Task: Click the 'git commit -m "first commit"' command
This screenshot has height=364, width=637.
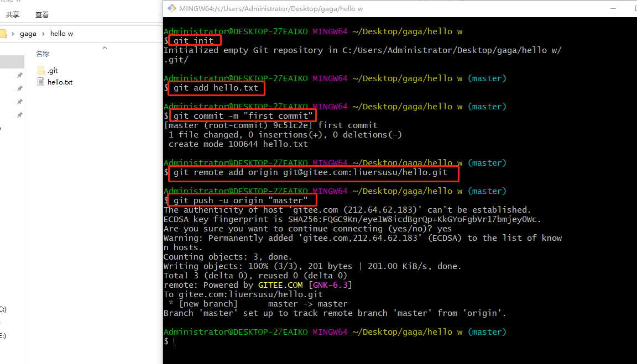Action: pyautogui.click(x=243, y=115)
